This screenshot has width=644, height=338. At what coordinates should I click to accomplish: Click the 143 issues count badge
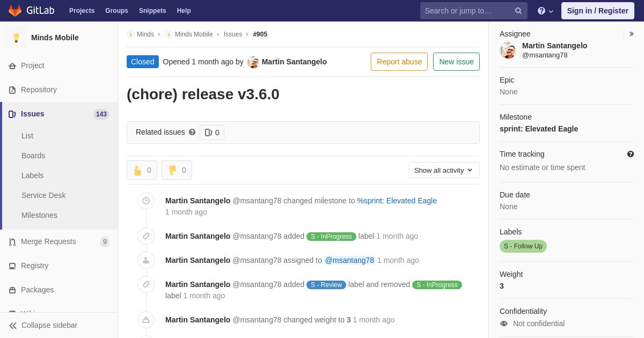pos(101,114)
